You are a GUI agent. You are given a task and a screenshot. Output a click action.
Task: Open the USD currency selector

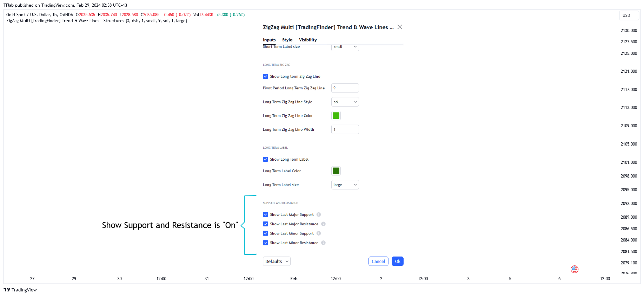[x=629, y=15]
